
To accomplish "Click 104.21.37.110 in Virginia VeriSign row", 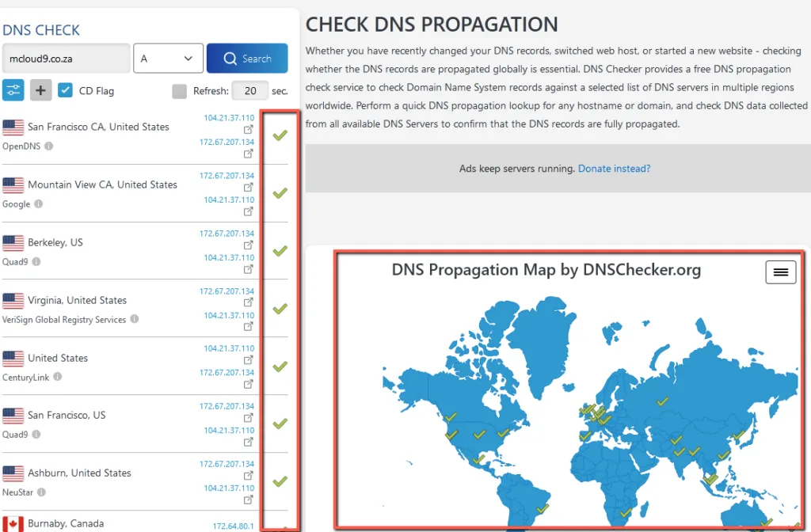I will click(229, 315).
